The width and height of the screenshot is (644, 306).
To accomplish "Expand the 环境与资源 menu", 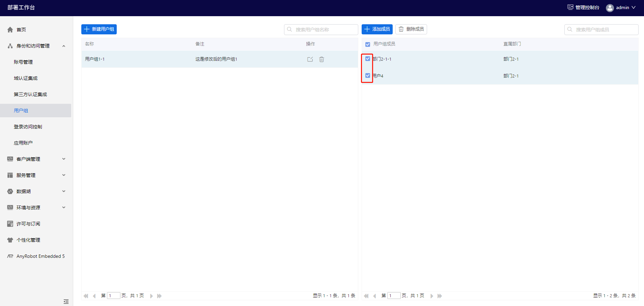I will point(64,208).
